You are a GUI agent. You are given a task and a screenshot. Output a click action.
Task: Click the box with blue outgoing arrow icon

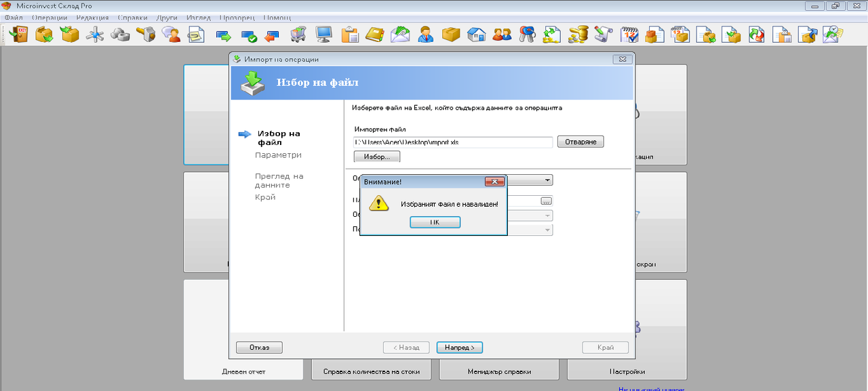pos(807,34)
